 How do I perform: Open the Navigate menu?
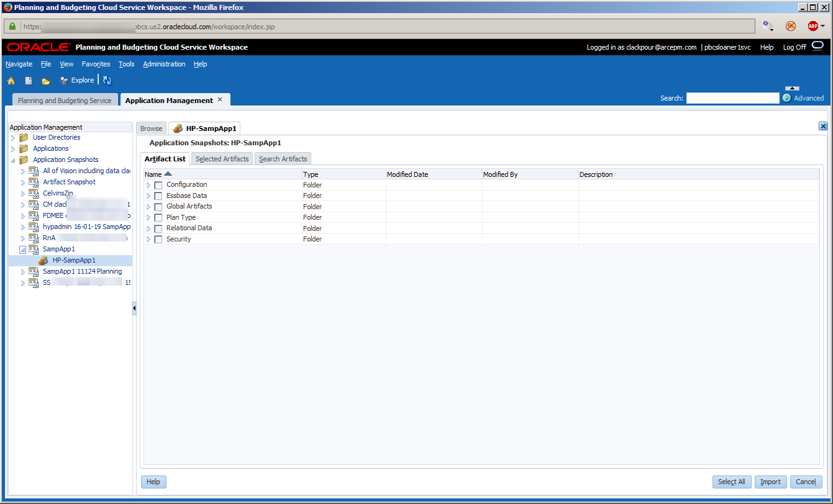coord(19,64)
